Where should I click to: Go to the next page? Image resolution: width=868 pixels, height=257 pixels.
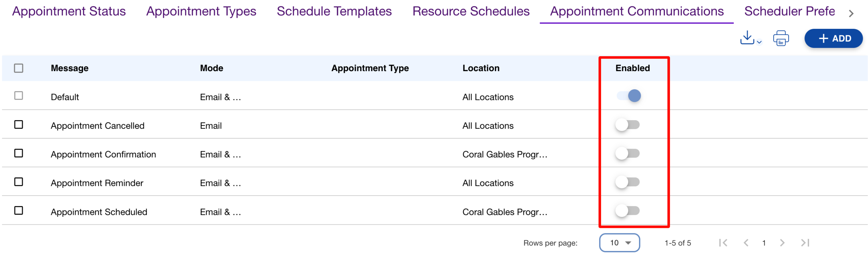[782, 243]
